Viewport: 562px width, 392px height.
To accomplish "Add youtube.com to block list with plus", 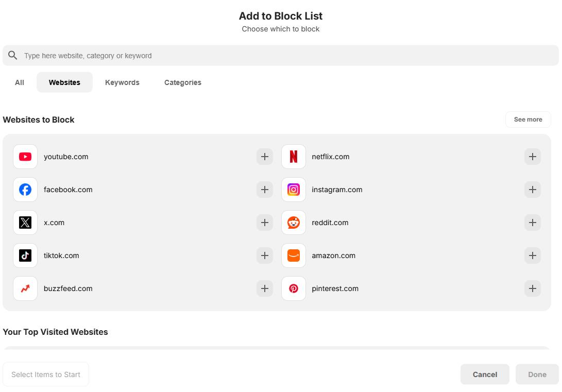I will point(264,157).
